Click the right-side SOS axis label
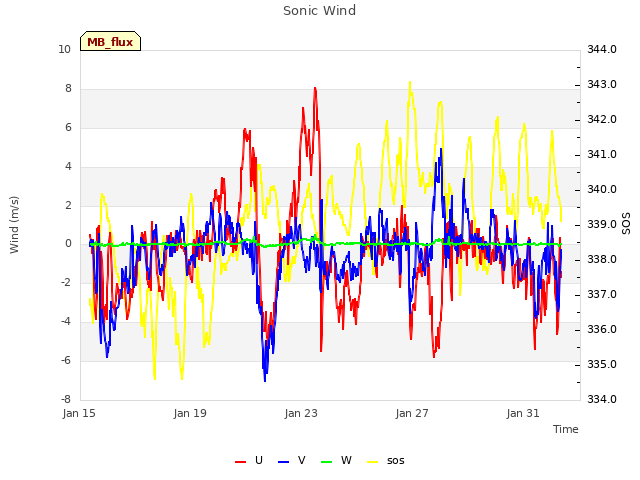640x480 pixels. 626,224
